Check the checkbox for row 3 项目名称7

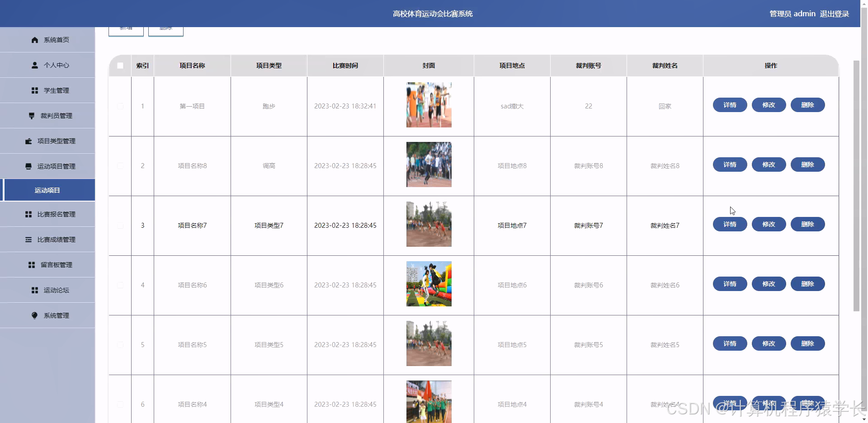point(120,226)
